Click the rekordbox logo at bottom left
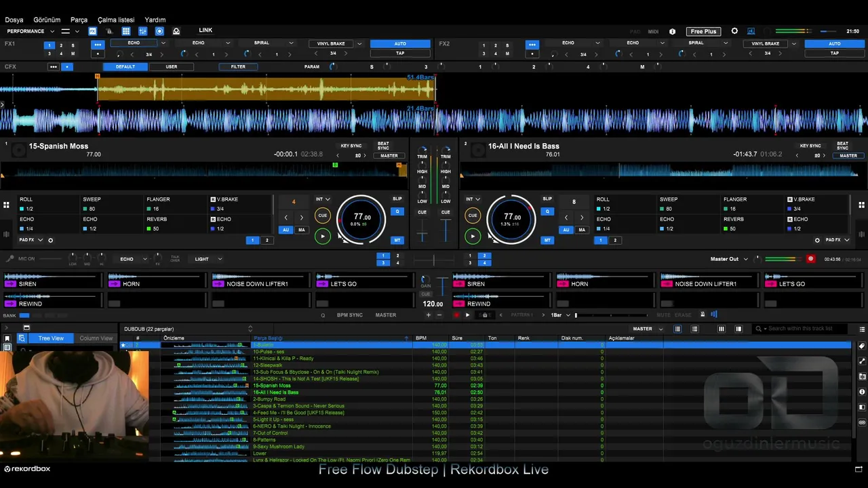The width and height of the screenshot is (868, 488). (x=27, y=469)
